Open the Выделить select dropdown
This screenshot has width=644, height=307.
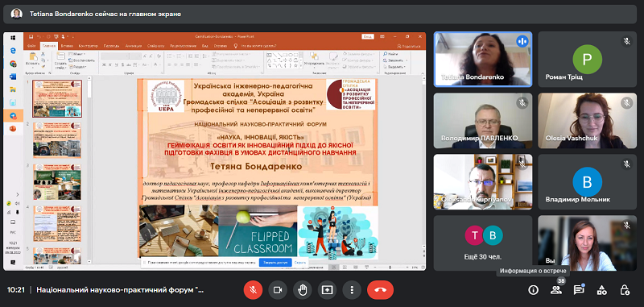(394, 67)
